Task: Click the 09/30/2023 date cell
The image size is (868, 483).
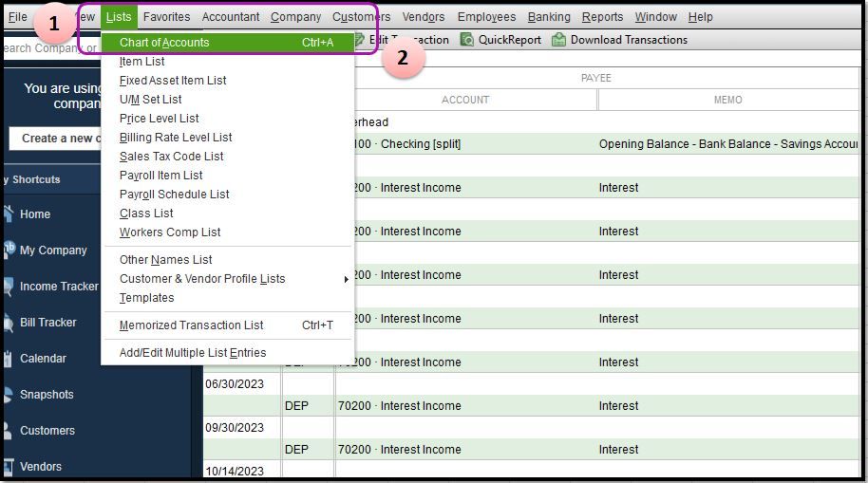Action: click(235, 428)
